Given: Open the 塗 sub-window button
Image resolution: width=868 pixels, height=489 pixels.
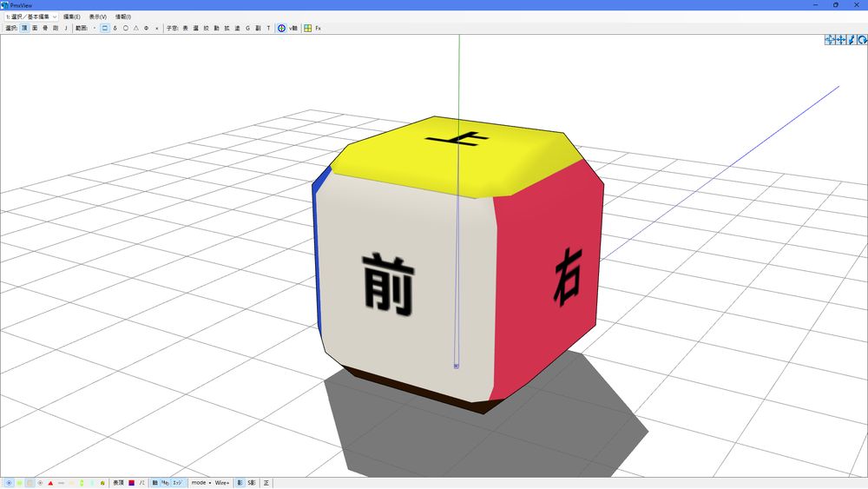Looking at the screenshot, I should tap(238, 28).
